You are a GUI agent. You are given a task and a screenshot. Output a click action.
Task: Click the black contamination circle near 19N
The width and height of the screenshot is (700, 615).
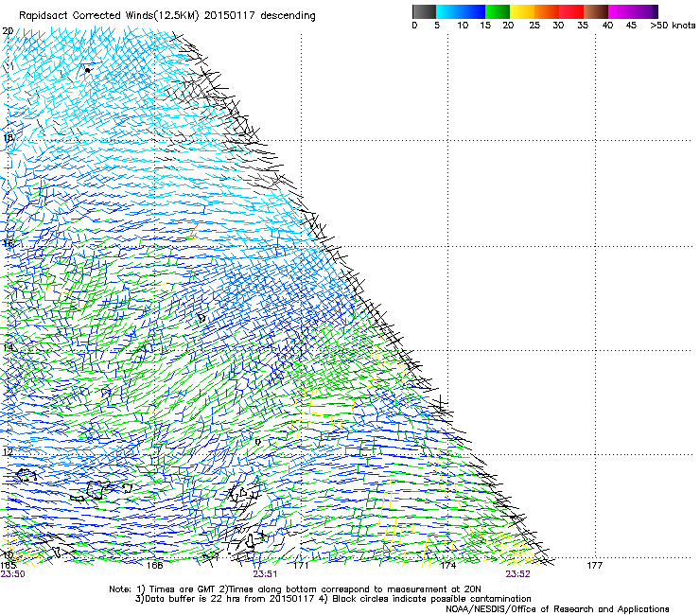point(87,70)
